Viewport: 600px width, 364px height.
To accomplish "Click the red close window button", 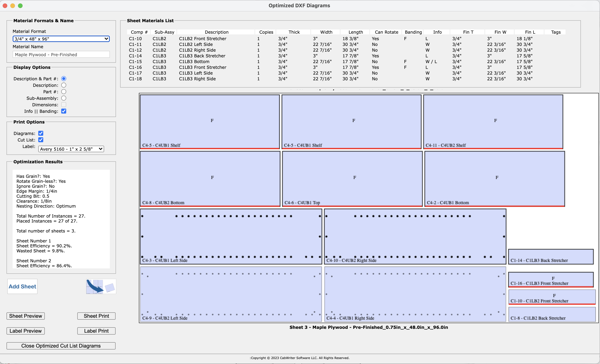I will [5, 6].
